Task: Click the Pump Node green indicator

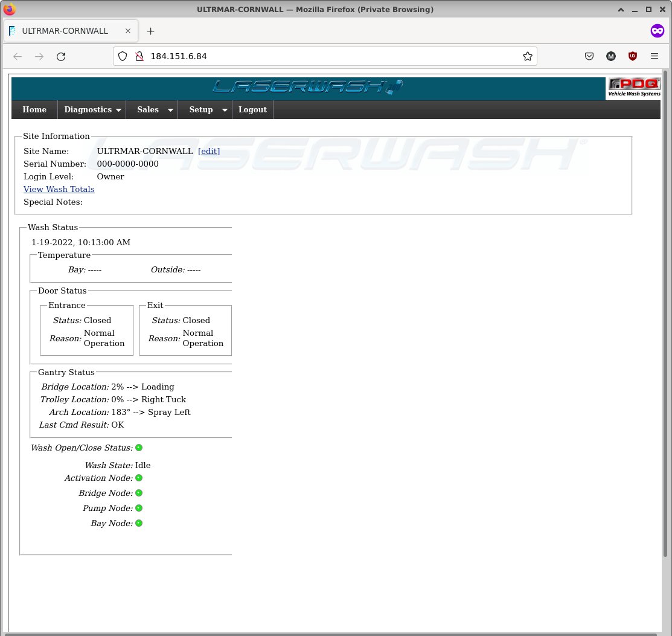Action: (139, 508)
